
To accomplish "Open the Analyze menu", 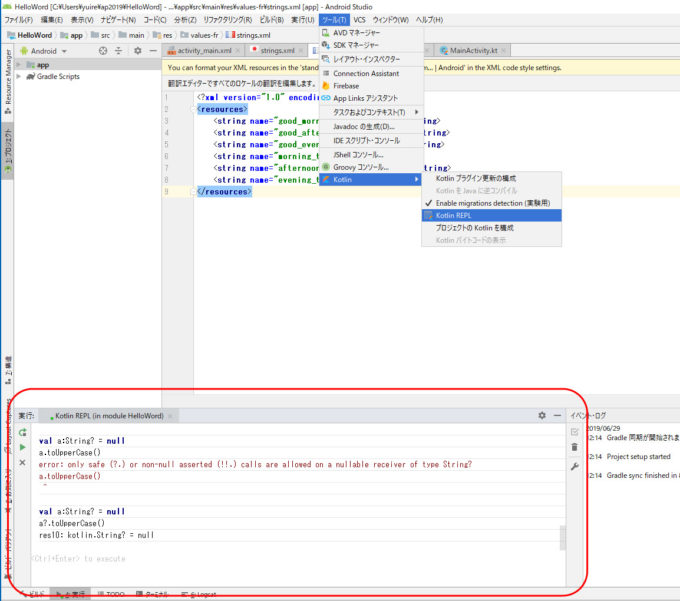I will pyautogui.click(x=185, y=20).
